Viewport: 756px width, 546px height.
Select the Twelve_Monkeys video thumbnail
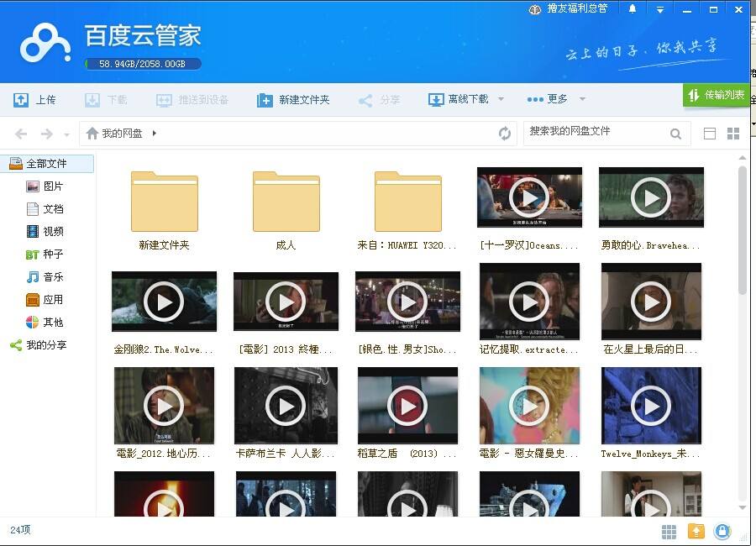[651, 406]
